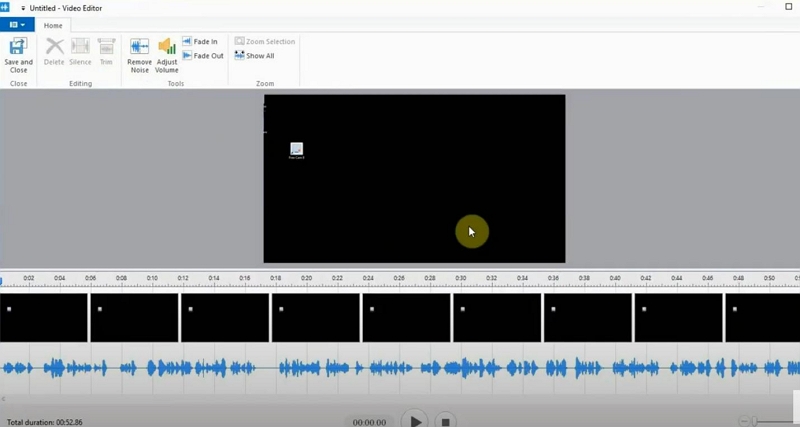Select the video frame thumbnail below the 0:26 mark
Image resolution: width=800 pixels, height=427 pixels.
(407, 317)
